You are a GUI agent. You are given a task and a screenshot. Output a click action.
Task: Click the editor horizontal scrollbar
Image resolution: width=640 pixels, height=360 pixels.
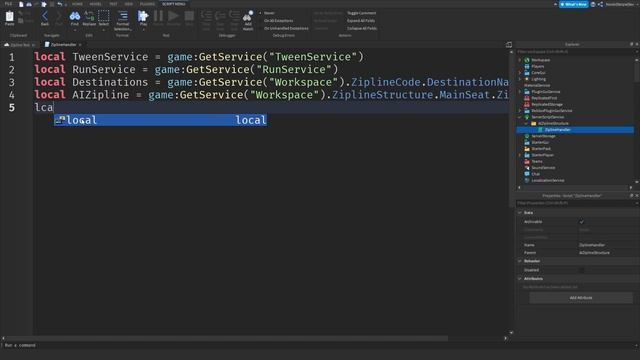[x=227, y=338]
